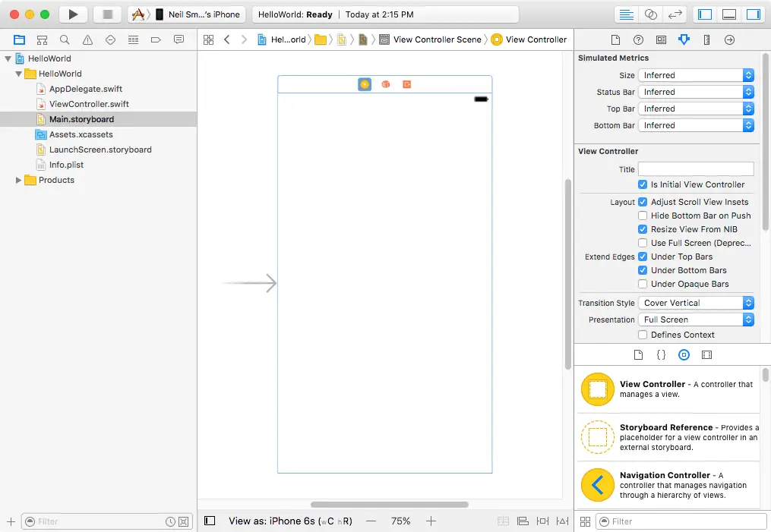
Task: Open the Find navigator
Action: [65, 39]
